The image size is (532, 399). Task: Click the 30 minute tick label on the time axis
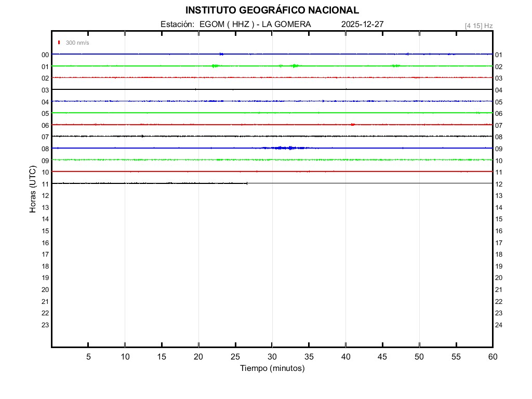[272, 357]
